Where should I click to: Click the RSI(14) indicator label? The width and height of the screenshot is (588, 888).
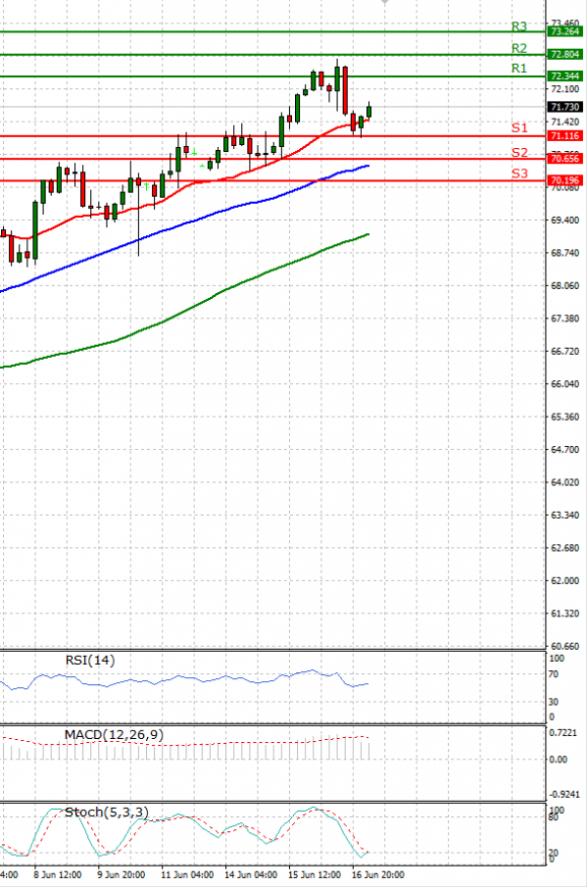click(x=90, y=661)
